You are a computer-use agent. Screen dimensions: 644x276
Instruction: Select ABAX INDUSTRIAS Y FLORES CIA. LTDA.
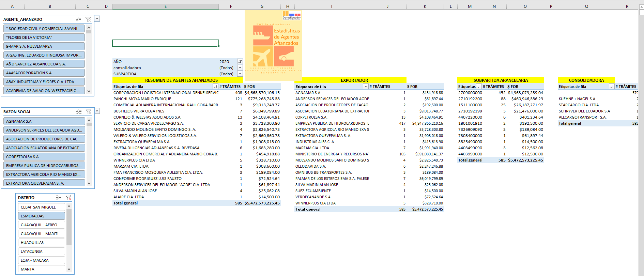click(44, 82)
